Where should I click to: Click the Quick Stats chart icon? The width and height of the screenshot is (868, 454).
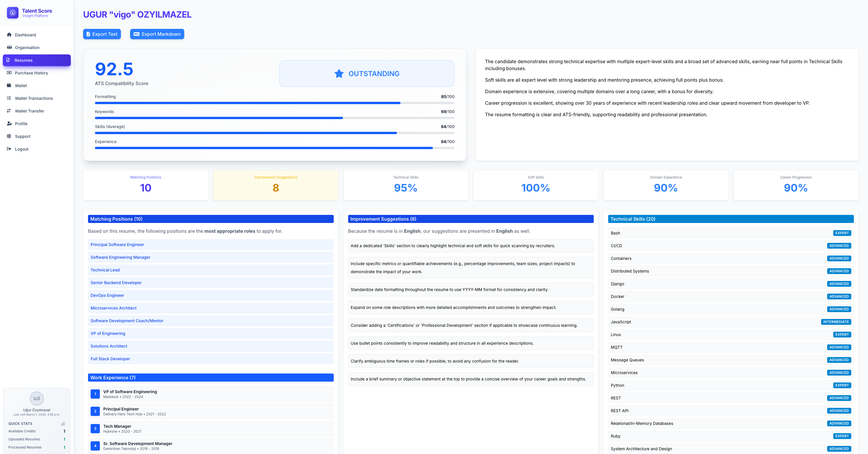pos(63,424)
